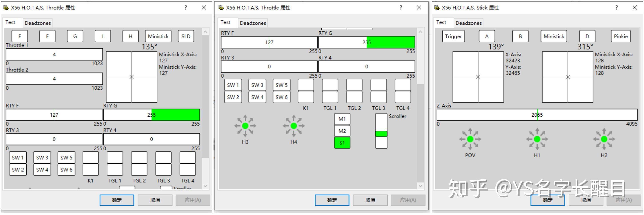Screen dimensions: 644x215
Task: Click the A button indicator in Stick window
Action: pos(487,36)
